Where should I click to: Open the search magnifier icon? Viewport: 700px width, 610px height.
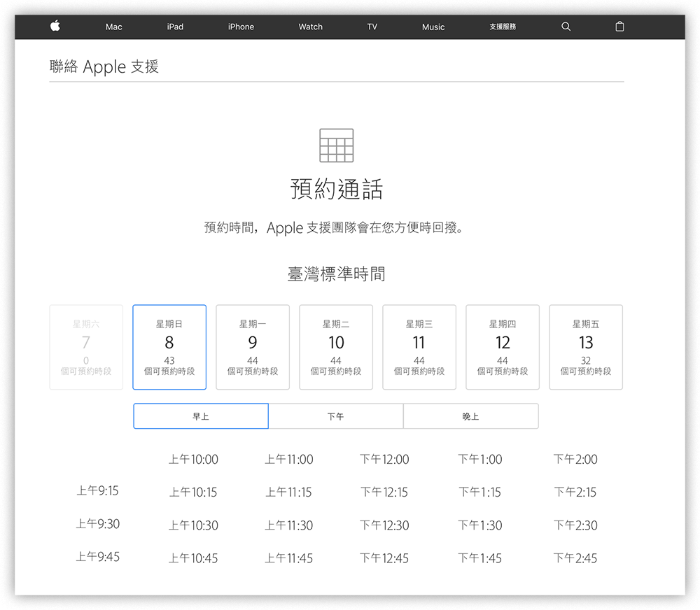566,27
